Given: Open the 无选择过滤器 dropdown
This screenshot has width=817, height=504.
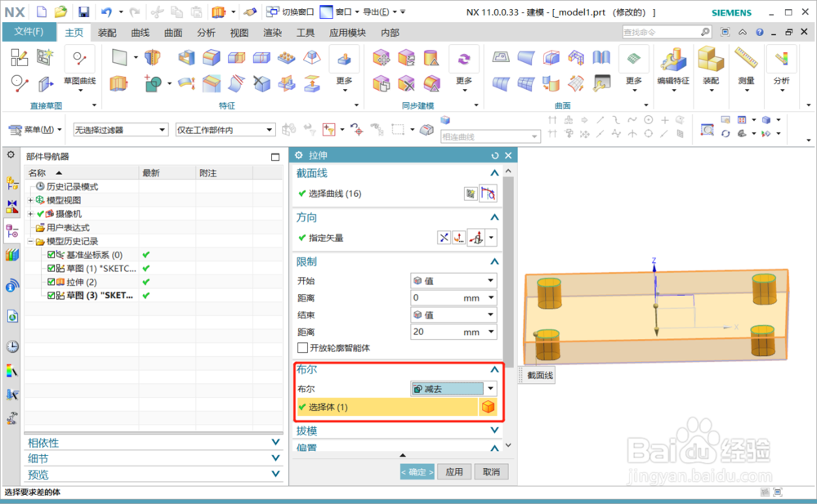Looking at the screenshot, I should (x=120, y=130).
